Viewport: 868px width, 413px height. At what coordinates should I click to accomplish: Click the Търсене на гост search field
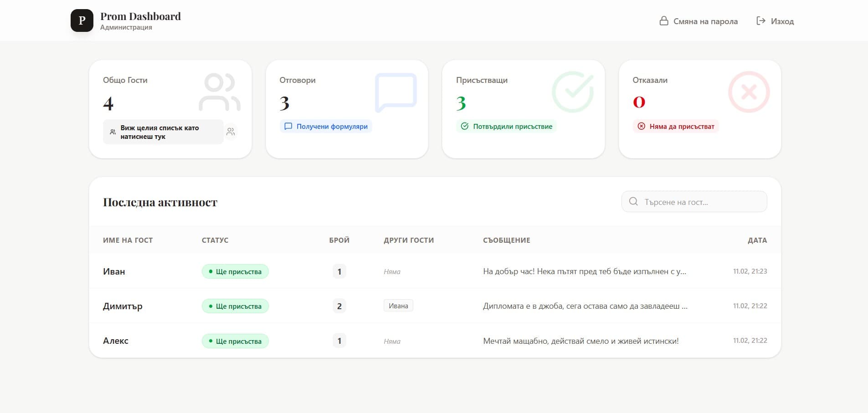pos(693,201)
